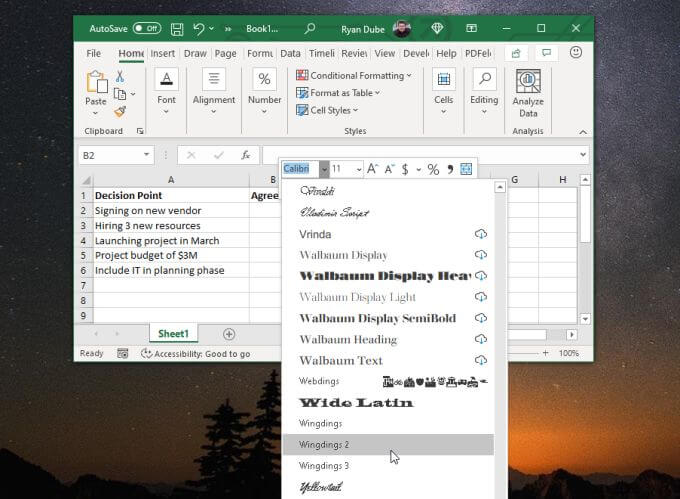
Task: Click the Cut scissors icon
Action: coord(120,76)
